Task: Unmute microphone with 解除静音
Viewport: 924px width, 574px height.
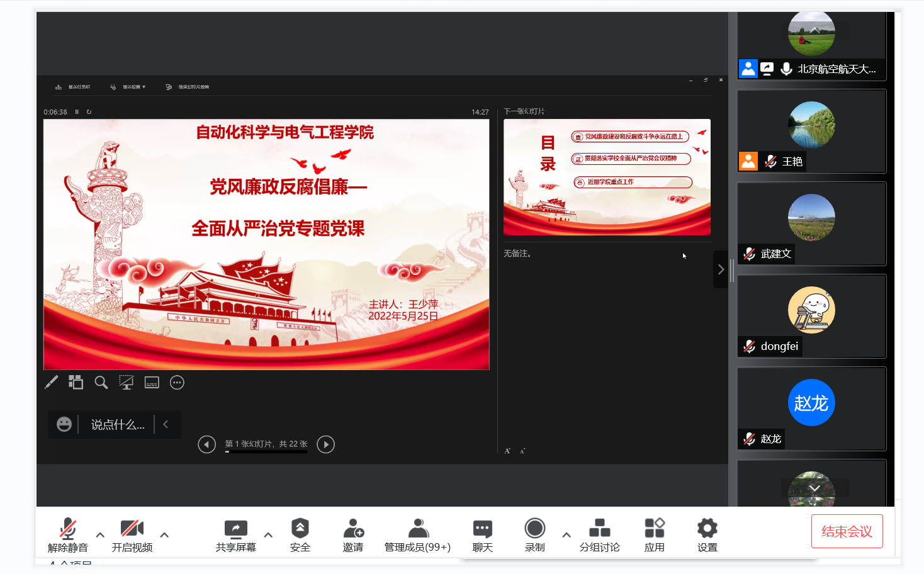Action: 68,535
